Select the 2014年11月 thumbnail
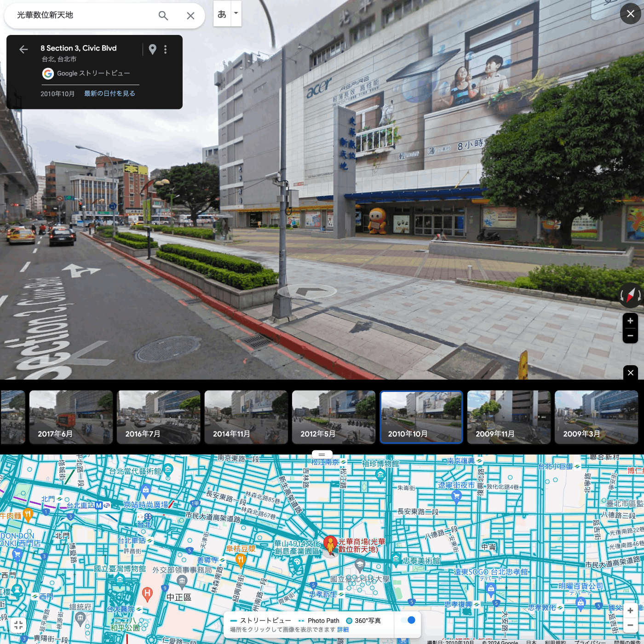Viewport: 644px width, 644px height. [x=246, y=417]
